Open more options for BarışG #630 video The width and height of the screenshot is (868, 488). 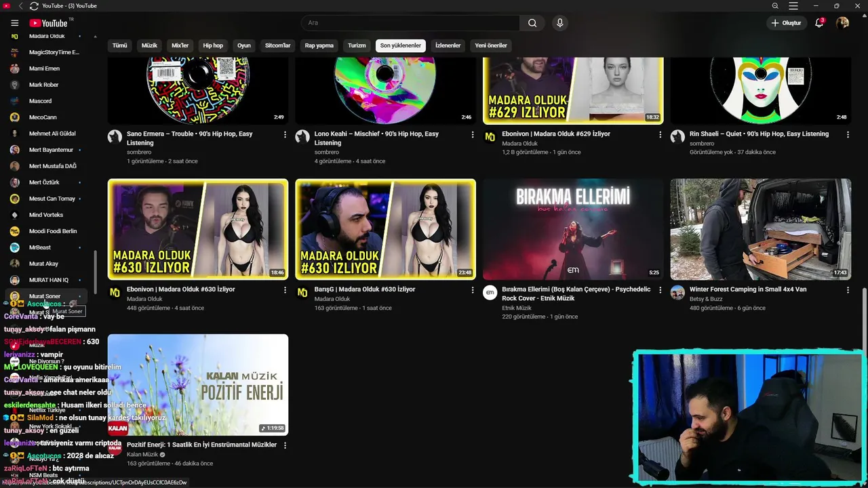click(473, 290)
